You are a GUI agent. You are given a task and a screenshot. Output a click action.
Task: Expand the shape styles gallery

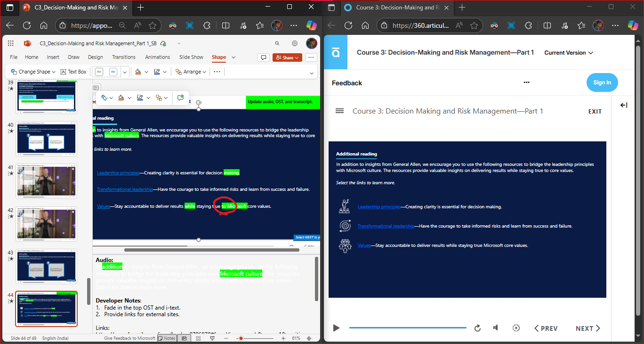(x=125, y=72)
